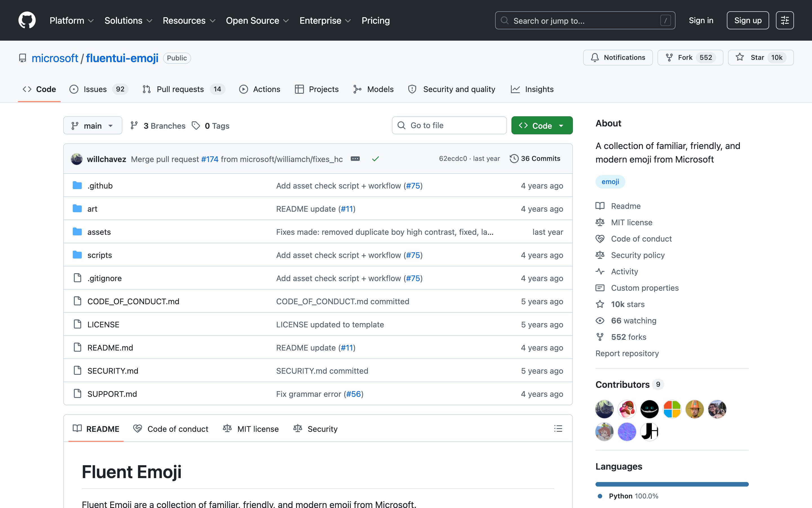812x508 pixels.
Task: Click the tag icon beside 0 Tags
Action: pos(196,125)
